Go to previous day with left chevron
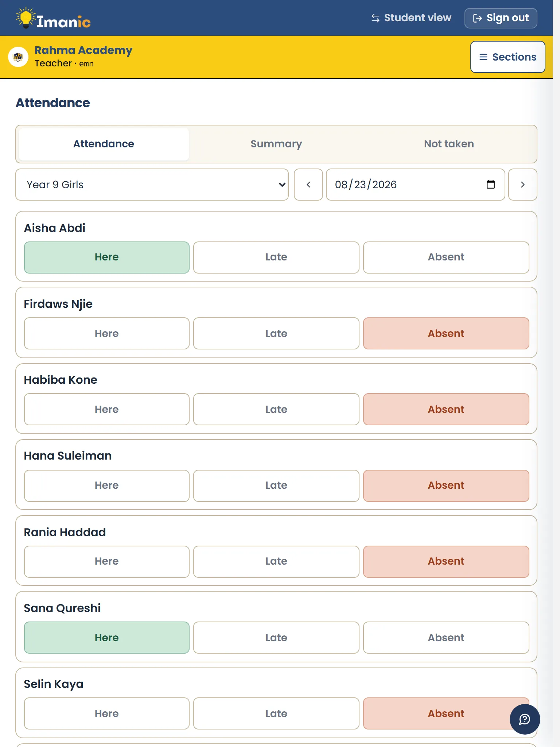This screenshot has height=747, width=560. coord(308,185)
